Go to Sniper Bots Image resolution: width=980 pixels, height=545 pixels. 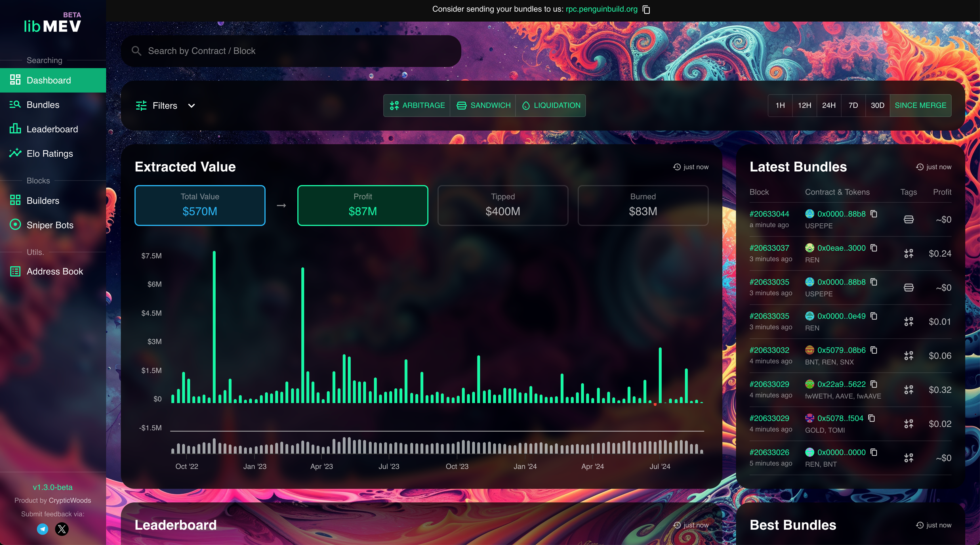[x=53, y=225]
